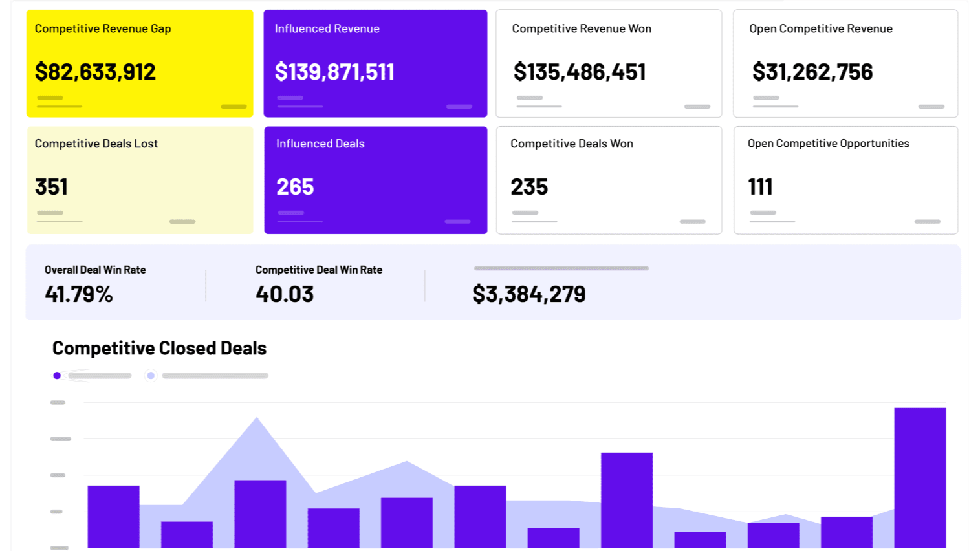Image resolution: width=980 pixels, height=551 pixels.
Task: Click the second-tallest dark purple chart bar
Action: click(x=627, y=501)
